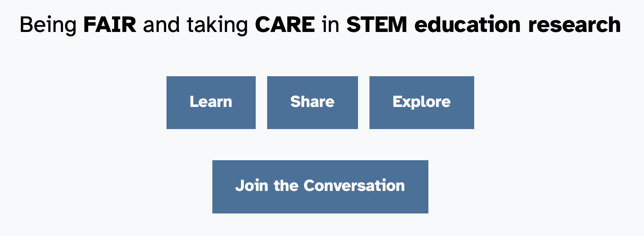Click the word Conversation on the button
Image resolution: width=644 pixels, height=236 pixels.
pyautogui.click(x=354, y=186)
